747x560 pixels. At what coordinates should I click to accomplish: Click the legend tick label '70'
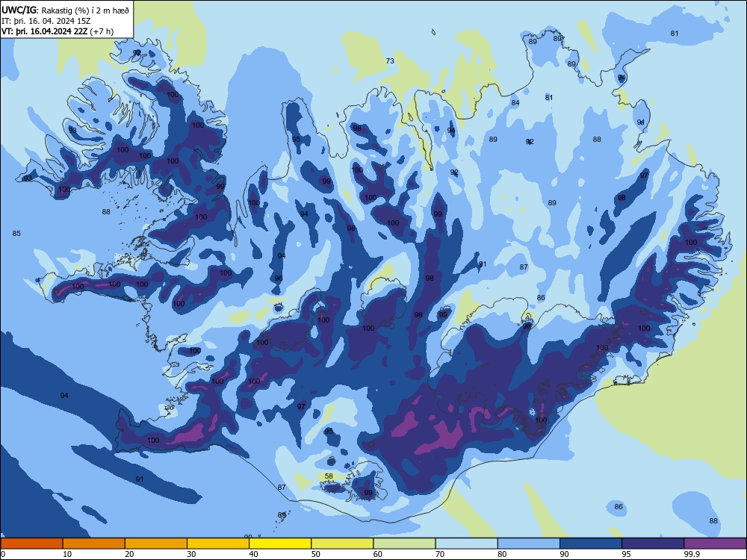click(x=440, y=554)
